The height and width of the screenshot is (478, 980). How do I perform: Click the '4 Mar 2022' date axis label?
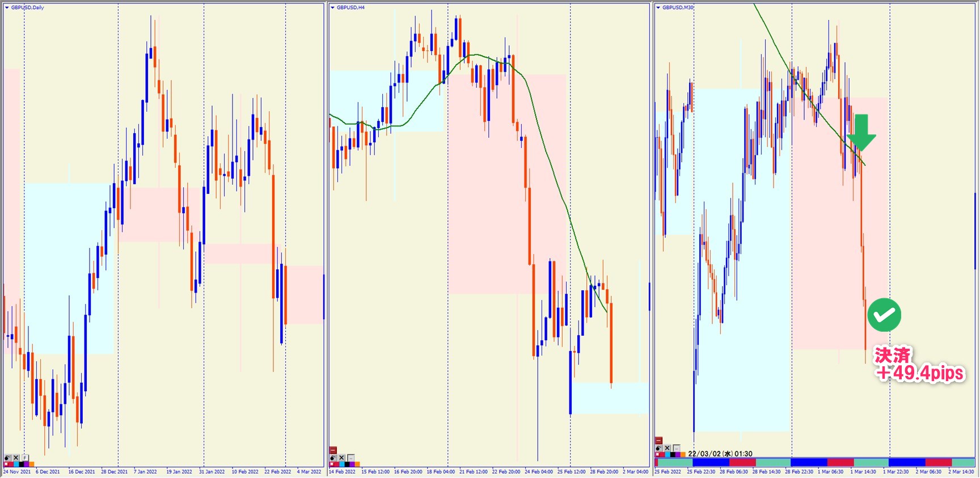[x=309, y=472]
